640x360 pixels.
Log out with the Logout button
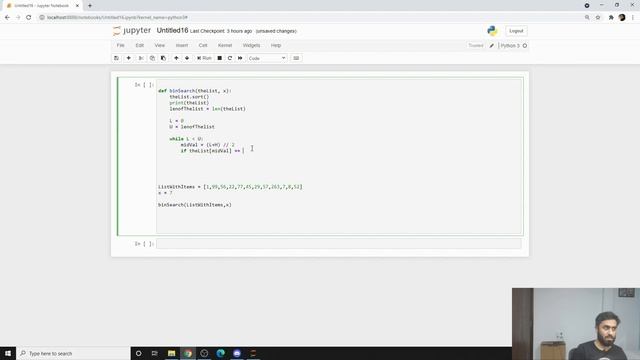tap(516, 31)
